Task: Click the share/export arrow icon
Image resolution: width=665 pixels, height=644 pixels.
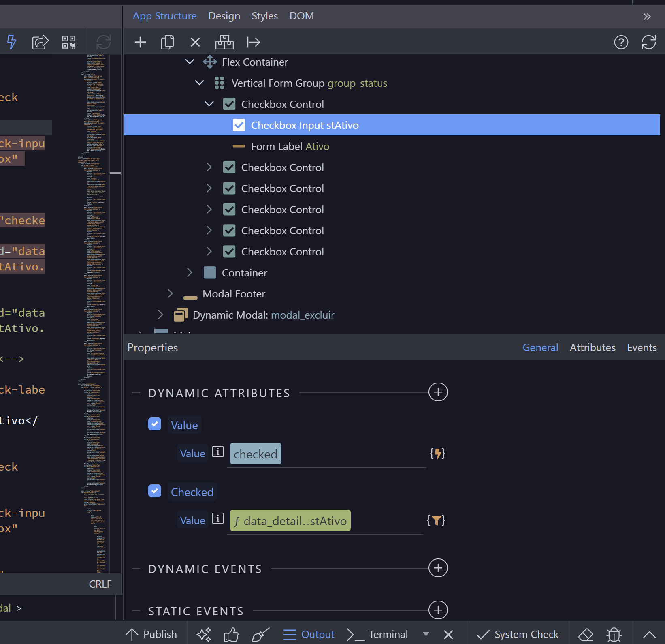Action: click(40, 42)
